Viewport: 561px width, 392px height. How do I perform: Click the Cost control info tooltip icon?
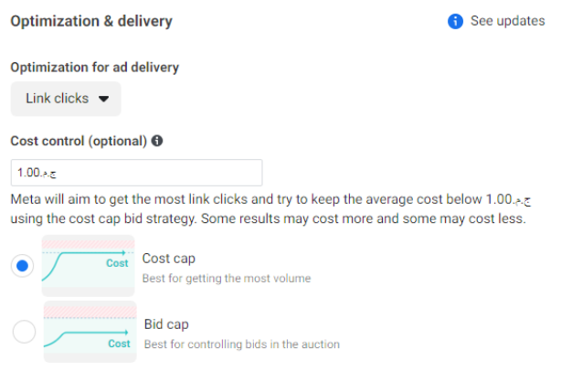pos(157,141)
